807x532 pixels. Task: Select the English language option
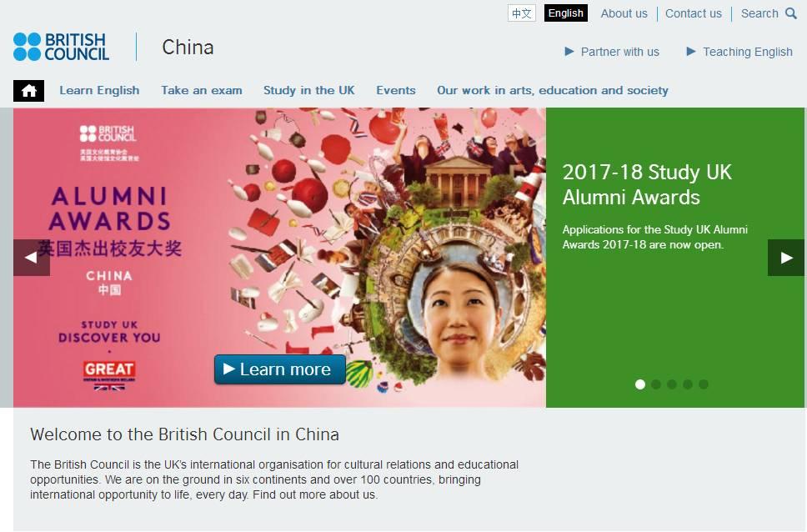[565, 13]
